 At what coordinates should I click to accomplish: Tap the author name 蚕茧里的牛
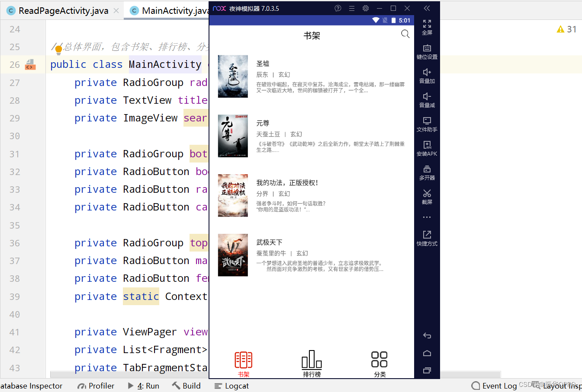click(x=271, y=253)
